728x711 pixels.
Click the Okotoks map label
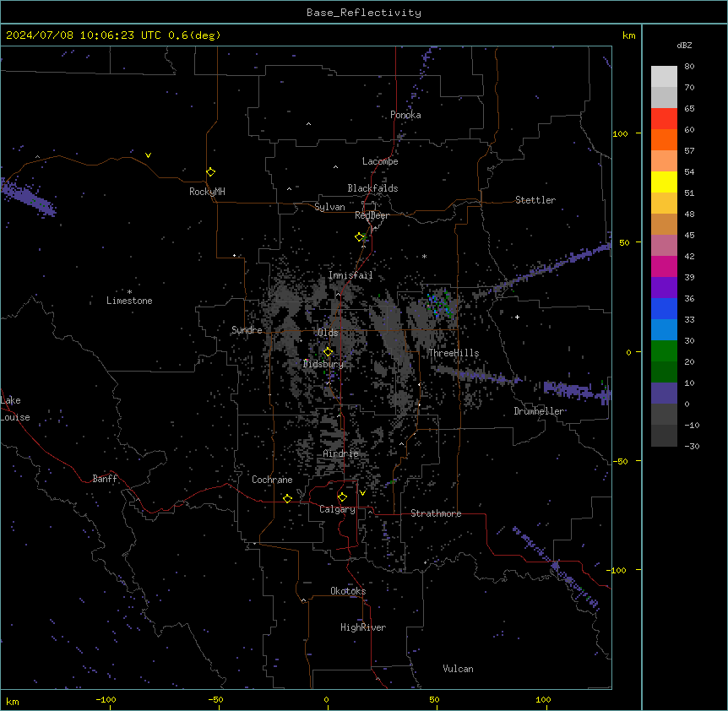point(348,591)
